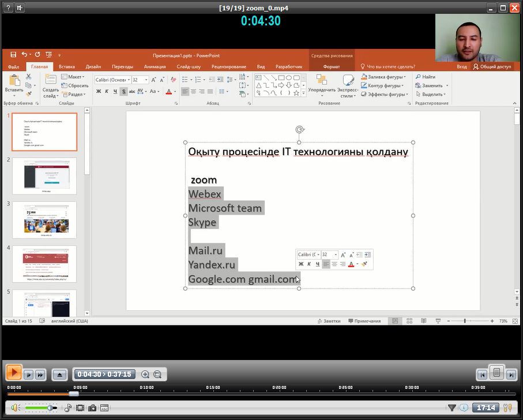Viewport: 523px width, 420px height.
Task: Switch to the Дизайн ribbon tab
Action: pos(93,67)
